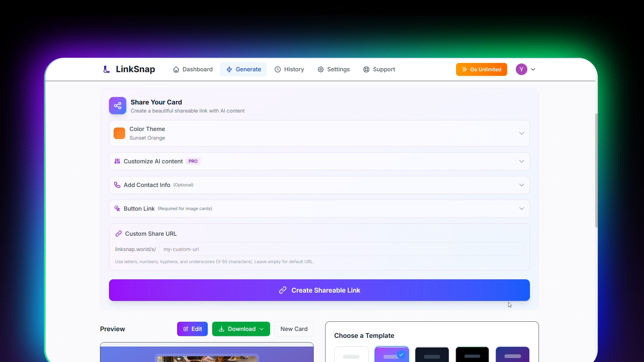The height and width of the screenshot is (362, 644).
Task: Expand the Customize AI content panel
Action: click(x=521, y=161)
